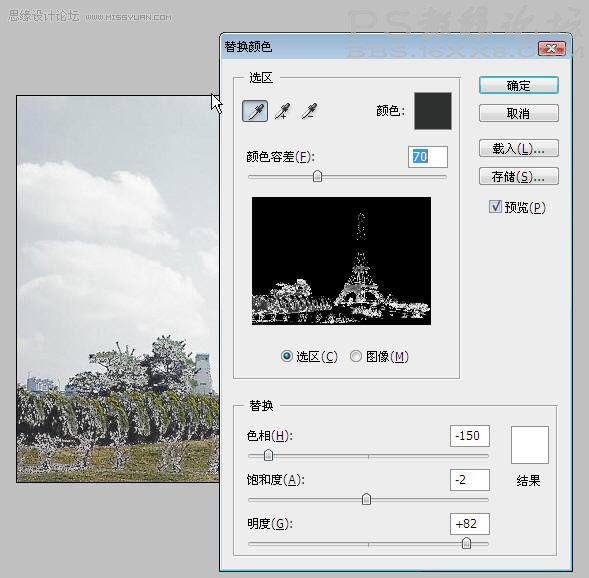Click the 存储(S)... button
The height and width of the screenshot is (578, 589).
click(x=519, y=176)
